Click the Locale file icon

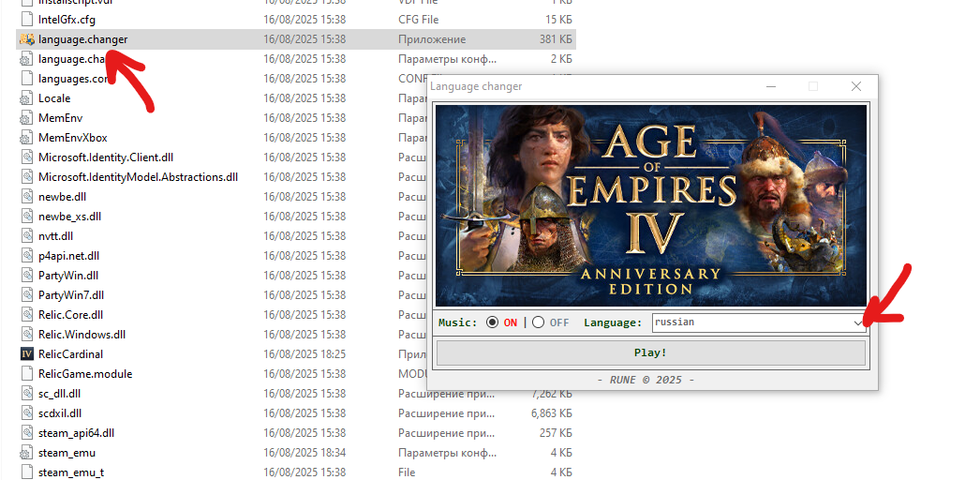pyautogui.click(x=27, y=98)
